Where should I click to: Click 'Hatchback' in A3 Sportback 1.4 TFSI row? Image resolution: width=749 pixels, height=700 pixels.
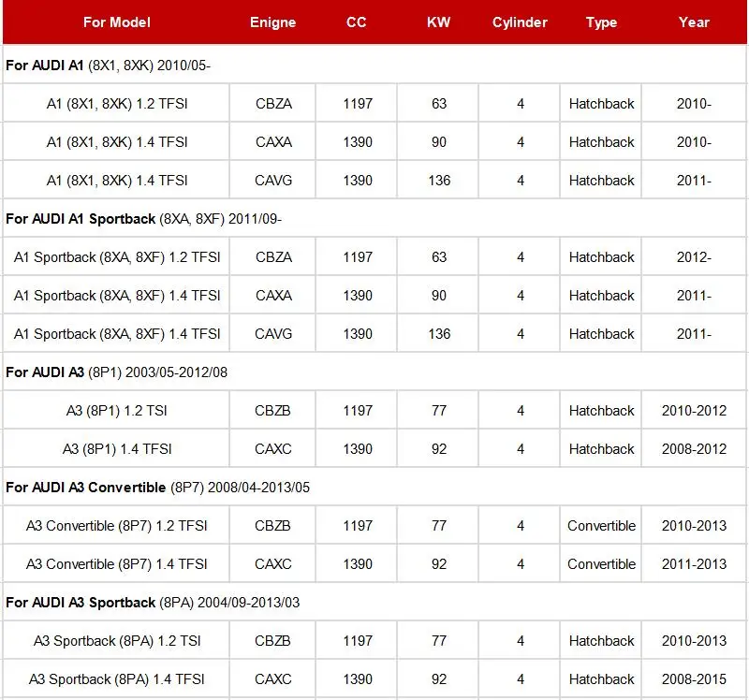[x=601, y=679]
